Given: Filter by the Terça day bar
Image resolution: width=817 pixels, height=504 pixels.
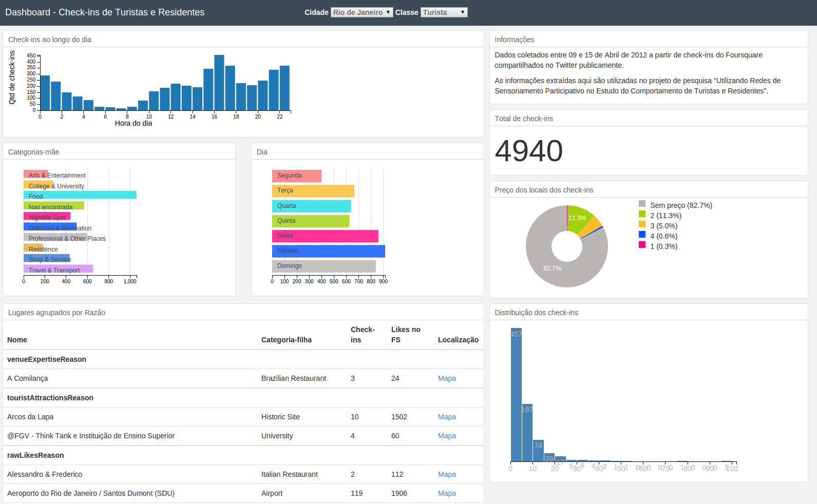Looking at the screenshot, I should tap(313, 191).
